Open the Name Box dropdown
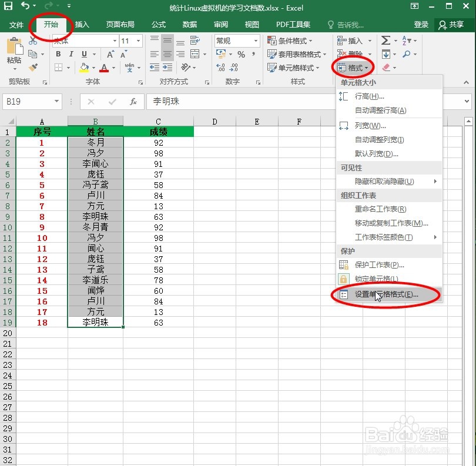This screenshot has height=466, width=476. pos(56,102)
